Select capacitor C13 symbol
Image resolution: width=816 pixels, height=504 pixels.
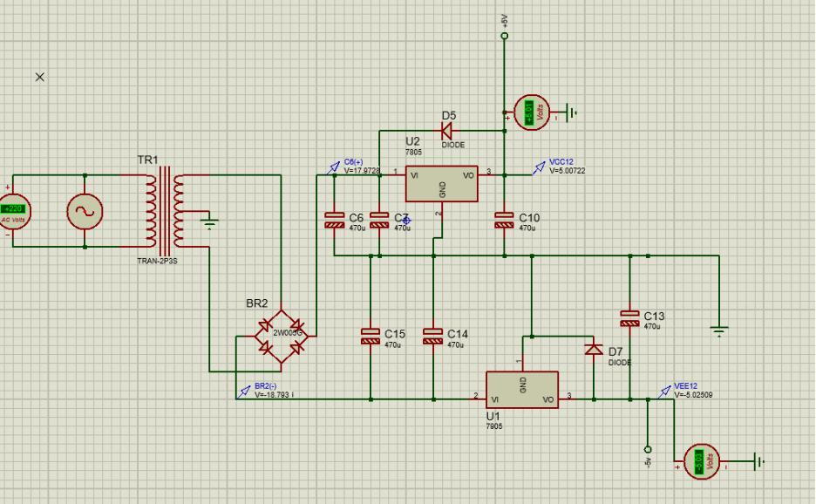(x=629, y=318)
